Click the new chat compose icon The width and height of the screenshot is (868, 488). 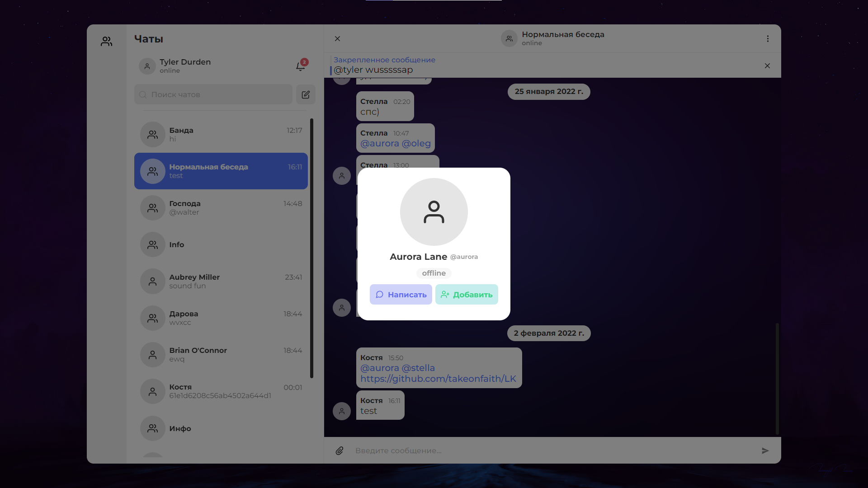(x=306, y=94)
